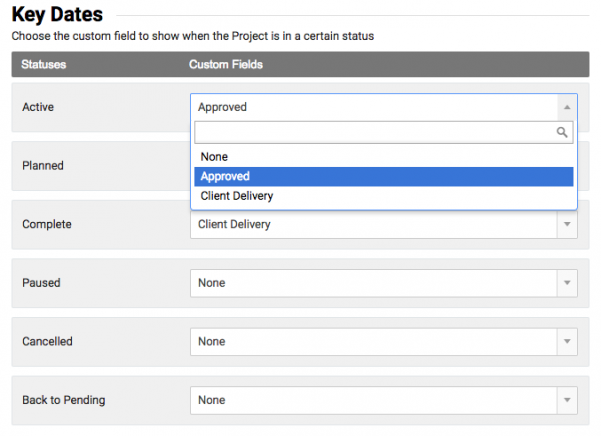The width and height of the screenshot is (601, 436).
Task: Click the search magnifier icon in dropdown
Action: (563, 132)
